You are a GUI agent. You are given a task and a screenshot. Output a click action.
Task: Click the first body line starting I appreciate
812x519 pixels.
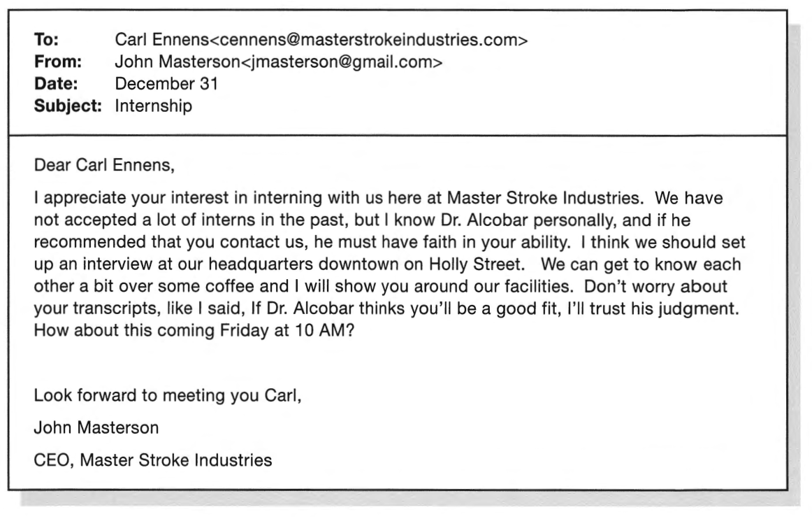pyautogui.click(x=378, y=198)
